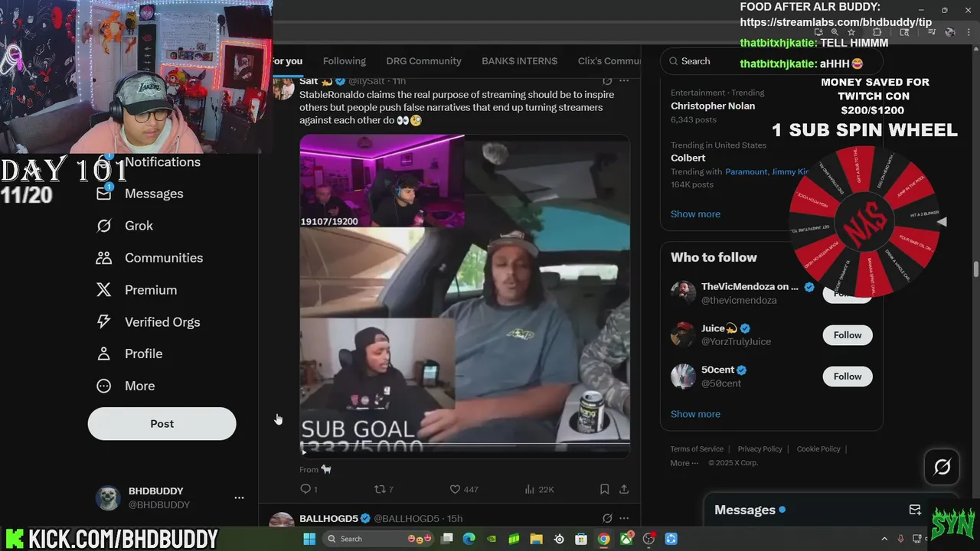Open the Salt author profile name
980x551 pixels.
(x=309, y=80)
